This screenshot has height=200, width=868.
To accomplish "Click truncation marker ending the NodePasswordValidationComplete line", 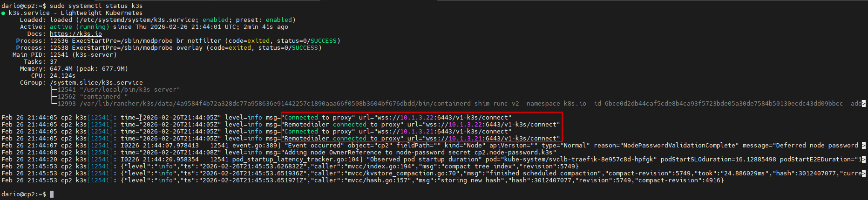I will point(864,146).
